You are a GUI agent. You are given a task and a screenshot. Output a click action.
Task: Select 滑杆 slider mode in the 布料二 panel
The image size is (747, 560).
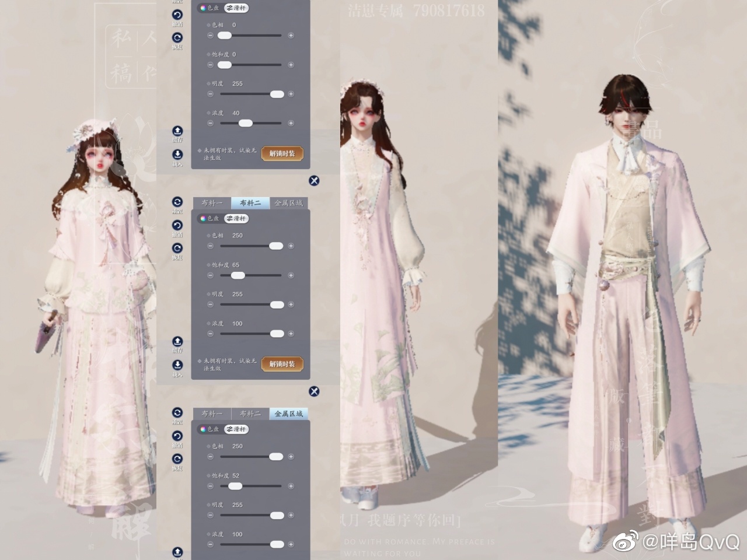(x=236, y=219)
